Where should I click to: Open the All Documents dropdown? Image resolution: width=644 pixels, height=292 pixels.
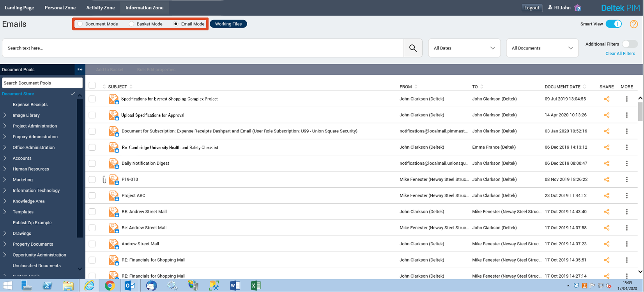coord(542,48)
